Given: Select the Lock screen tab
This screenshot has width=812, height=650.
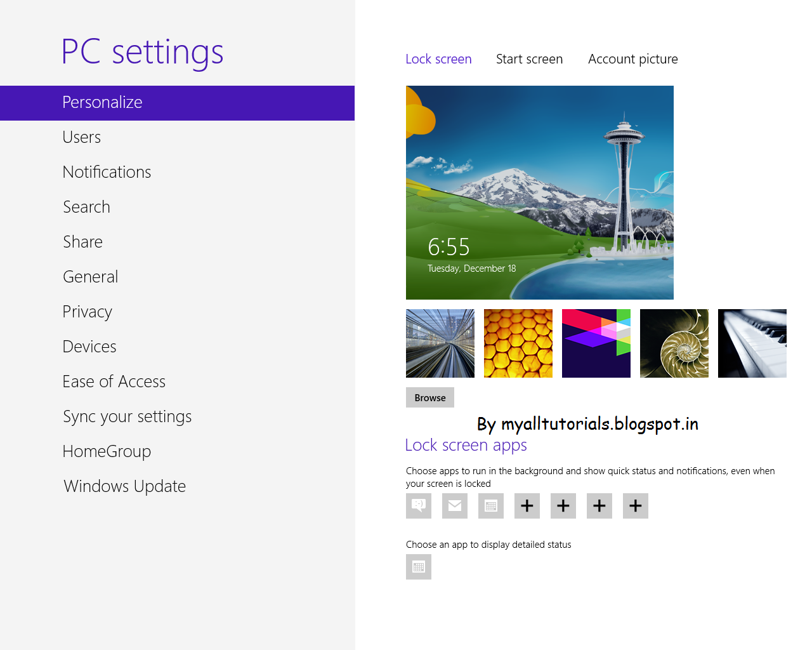Looking at the screenshot, I should click(x=438, y=58).
